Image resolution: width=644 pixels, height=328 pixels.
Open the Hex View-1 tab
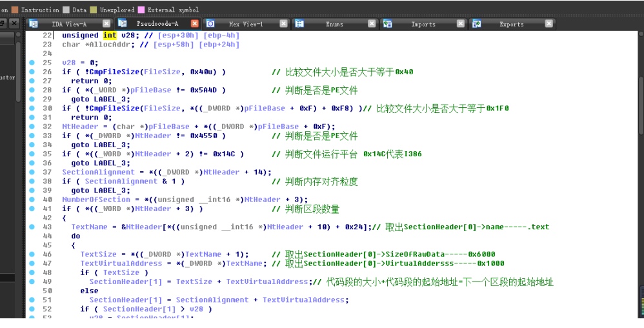coord(246,25)
